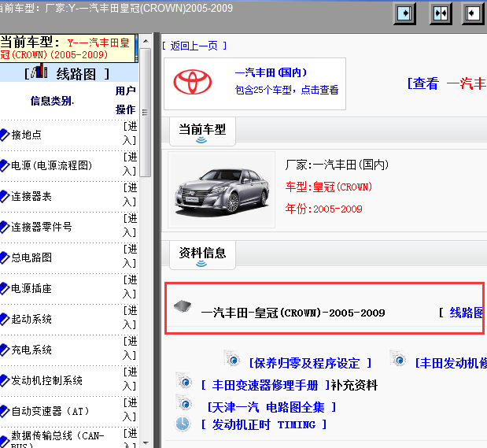Click 进入 for 接地点
The image size is (487, 448).
pos(130,133)
